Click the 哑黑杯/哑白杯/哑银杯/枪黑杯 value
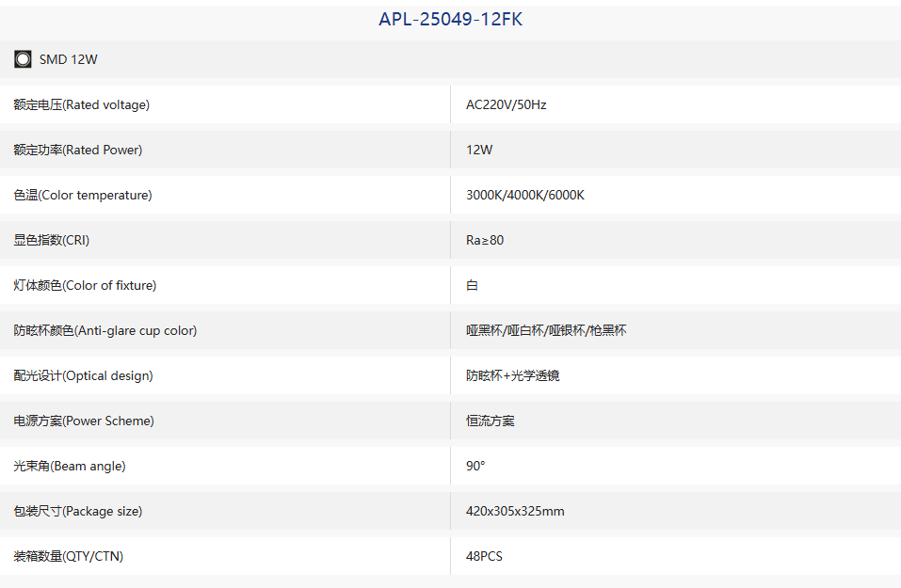 (x=546, y=331)
